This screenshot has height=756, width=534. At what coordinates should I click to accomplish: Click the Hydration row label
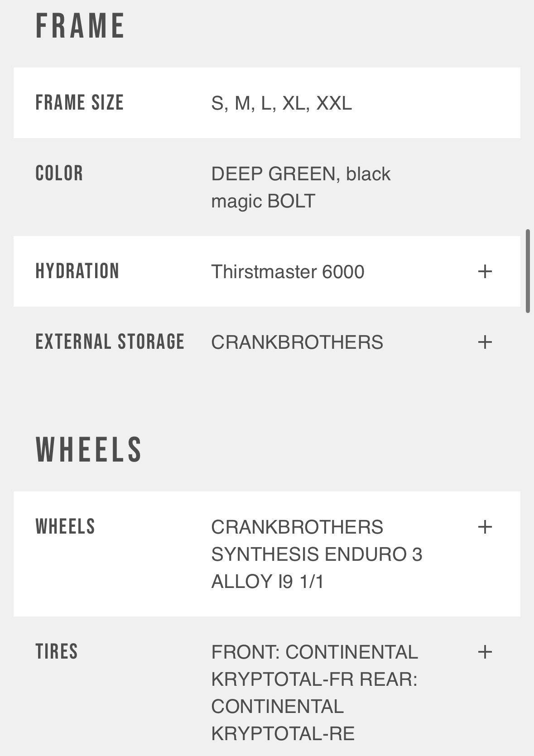pos(77,271)
